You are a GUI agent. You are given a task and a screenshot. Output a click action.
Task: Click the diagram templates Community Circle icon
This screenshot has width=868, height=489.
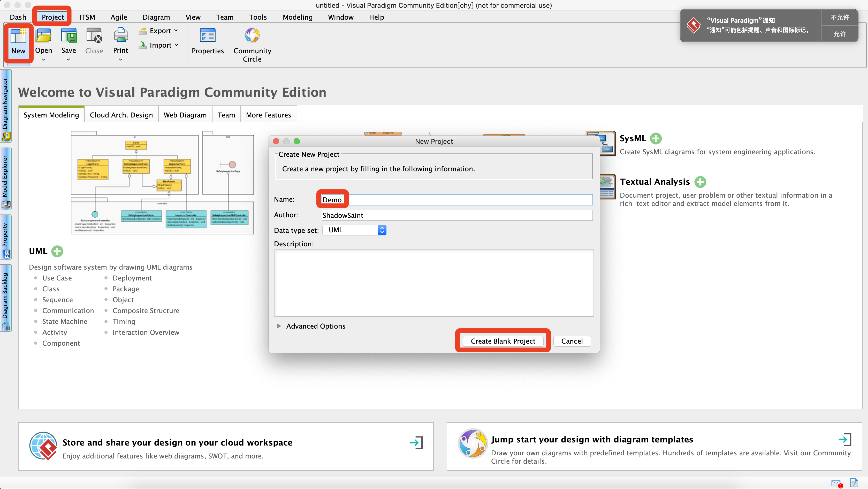(x=473, y=443)
